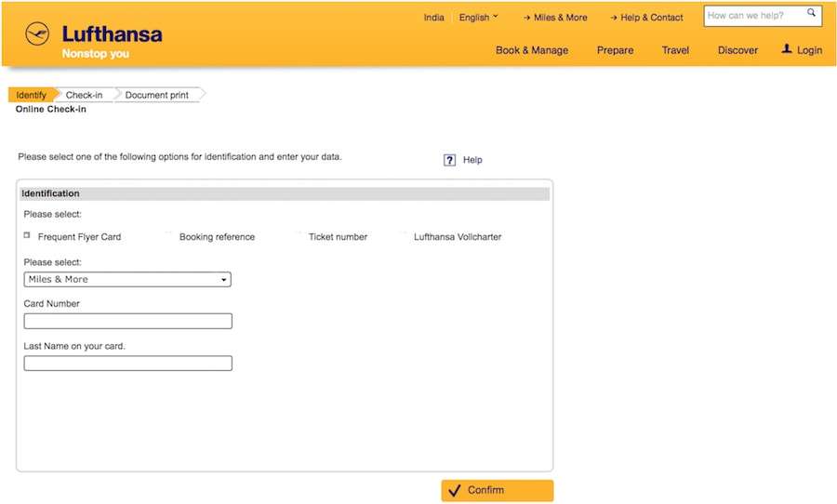837x504 pixels.
Task: Open the Help & Contact link
Action: pyautogui.click(x=646, y=17)
